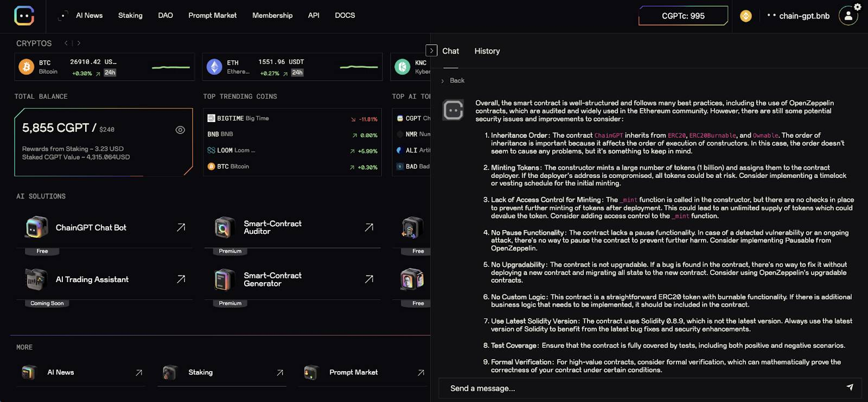The image size is (868, 402).
Task: Click the ChainGPT logo in header
Action: [x=24, y=16]
